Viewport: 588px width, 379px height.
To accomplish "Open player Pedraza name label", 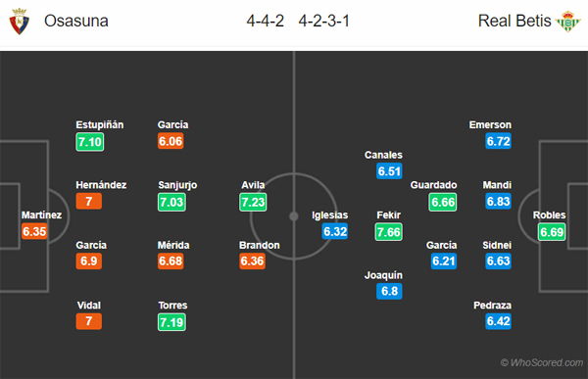I will tap(492, 306).
